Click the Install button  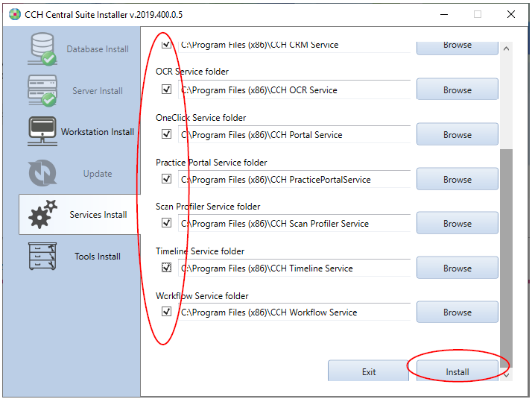pos(457,371)
